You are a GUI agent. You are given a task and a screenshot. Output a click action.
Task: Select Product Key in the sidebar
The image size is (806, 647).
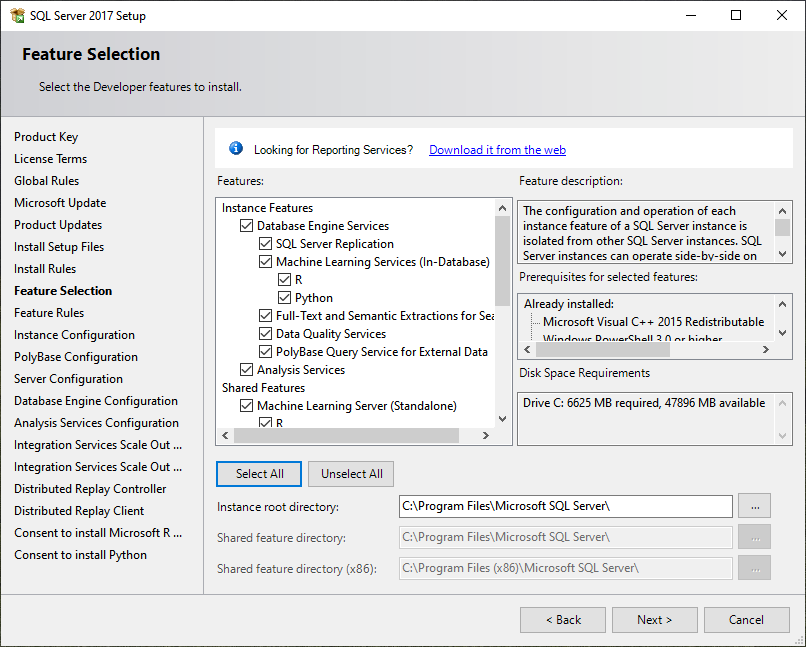pos(46,137)
